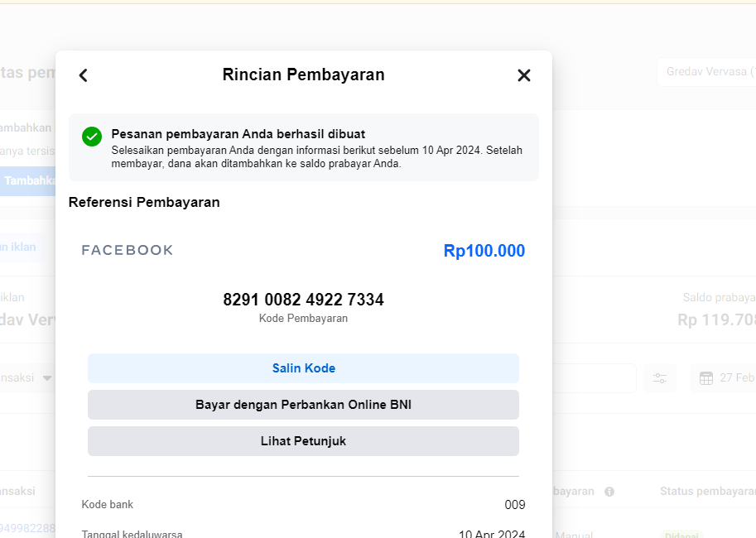Screen dimensions: 756x538
Task: Click the Rp100.000 amount text
Action: coord(484,251)
